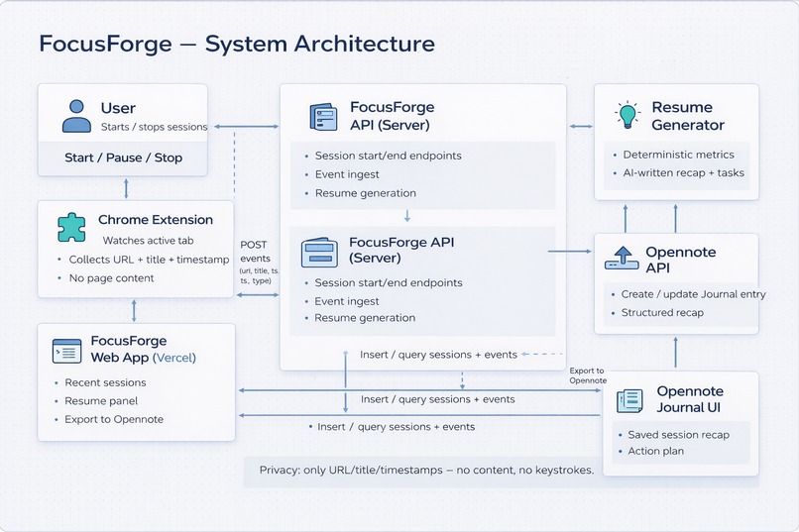The image size is (799, 532).
Task: Select the Opennote API upload arrow icon
Action: (x=622, y=259)
